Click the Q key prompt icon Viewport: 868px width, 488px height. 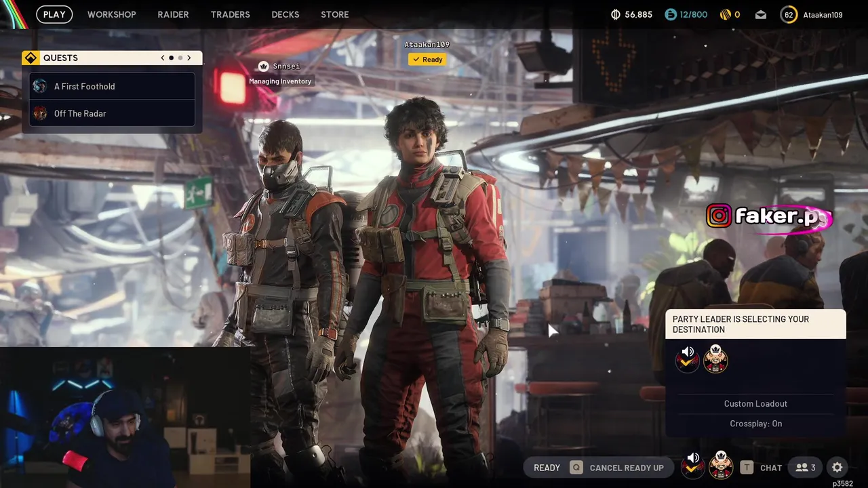(576, 468)
